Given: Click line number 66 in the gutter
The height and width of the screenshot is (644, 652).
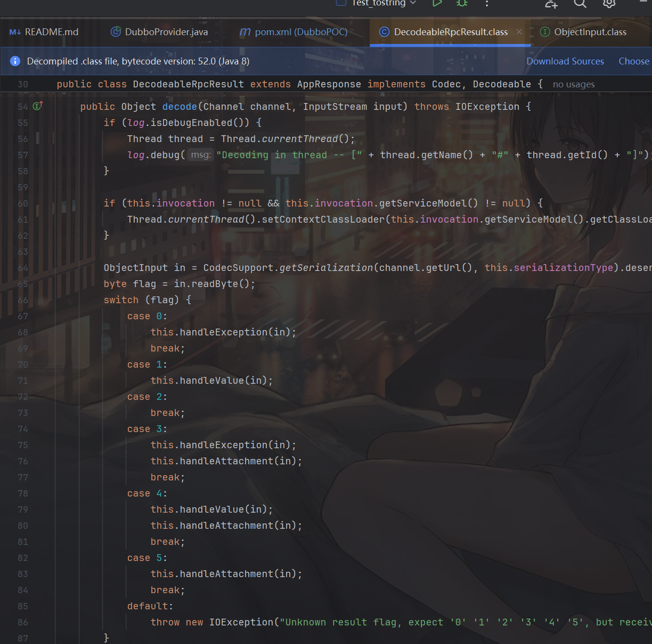Looking at the screenshot, I should click(x=23, y=300).
